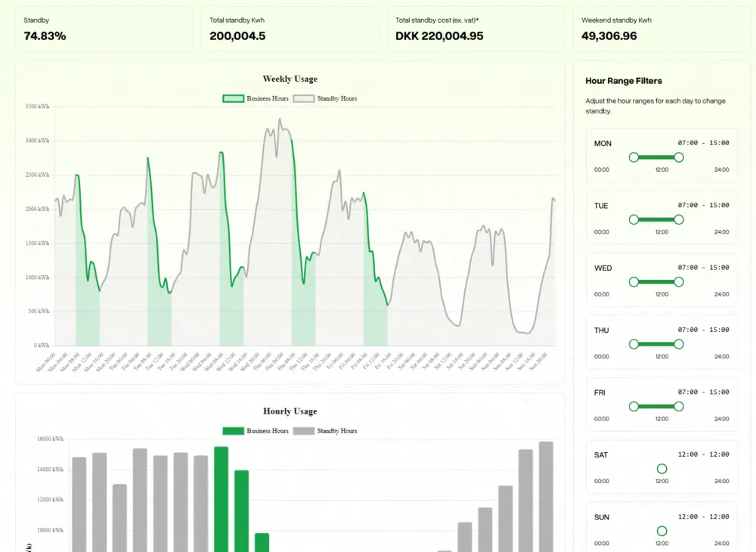Click the Hourly Usage chart title

[290, 411]
